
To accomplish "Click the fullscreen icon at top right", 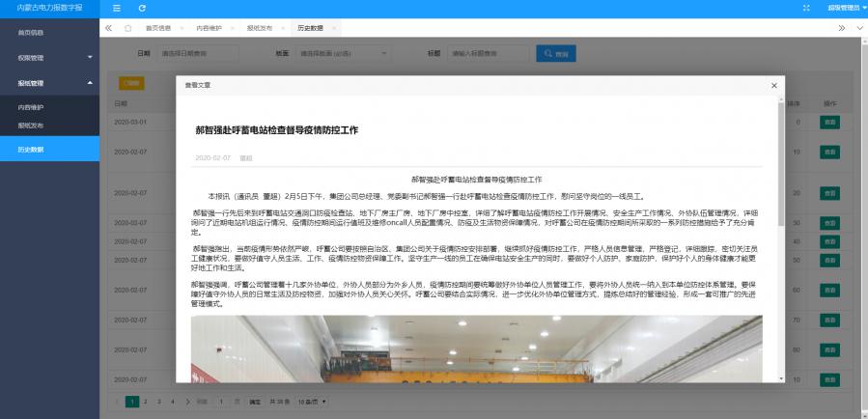I will point(806,8).
